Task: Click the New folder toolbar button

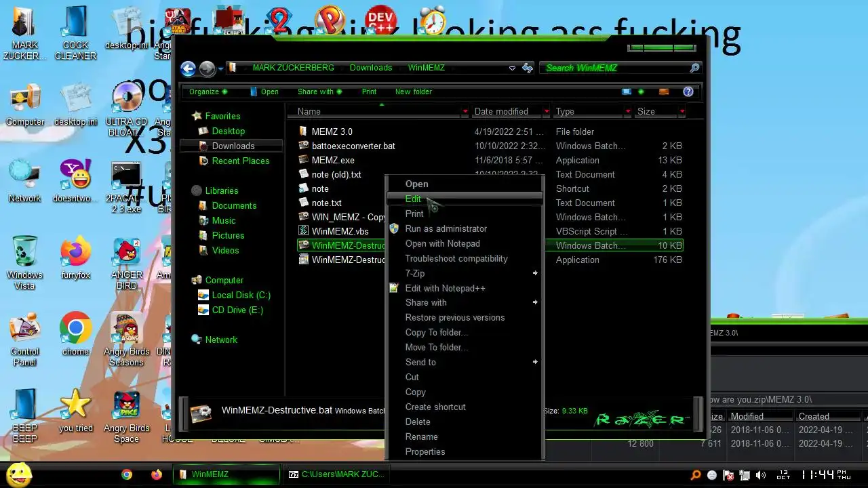Action: [x=413, y=91]
